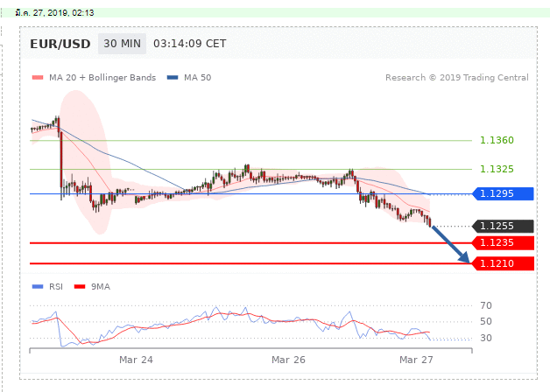The image size is (550, 392).
Task: Click the MA 50 legend label
Action: (197, 77)
